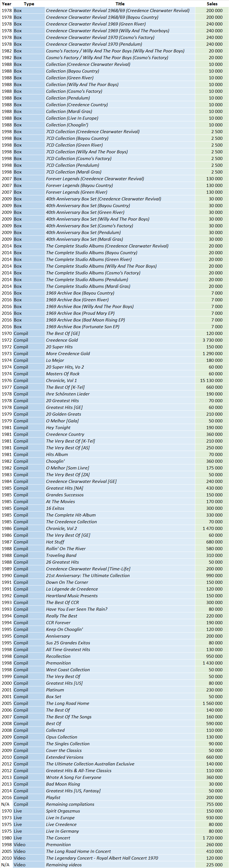Select the 'La Légende de Creedence' title
Image resolution: width=229 pixels, height=868 pixels.
click(72, 589)
